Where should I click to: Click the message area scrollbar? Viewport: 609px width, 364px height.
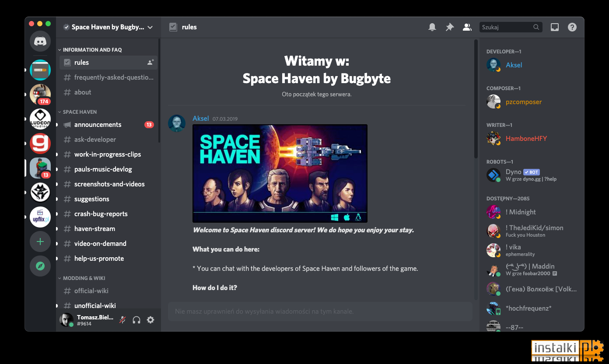(476, 100)
